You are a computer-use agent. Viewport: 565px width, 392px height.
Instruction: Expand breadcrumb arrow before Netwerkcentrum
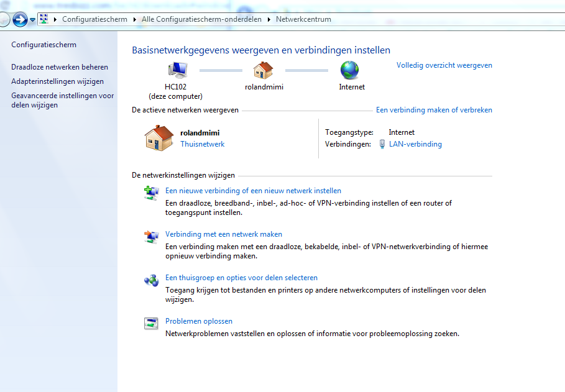coord(270,19)
